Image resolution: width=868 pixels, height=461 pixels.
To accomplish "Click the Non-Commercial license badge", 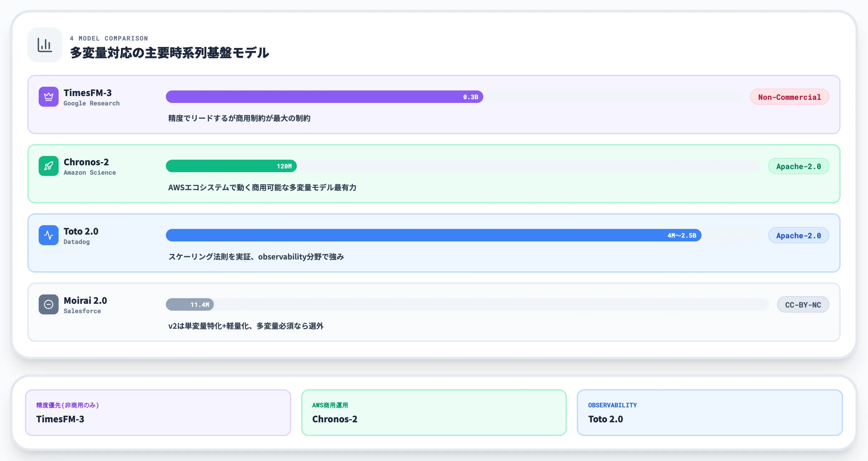I will [789, 97].
